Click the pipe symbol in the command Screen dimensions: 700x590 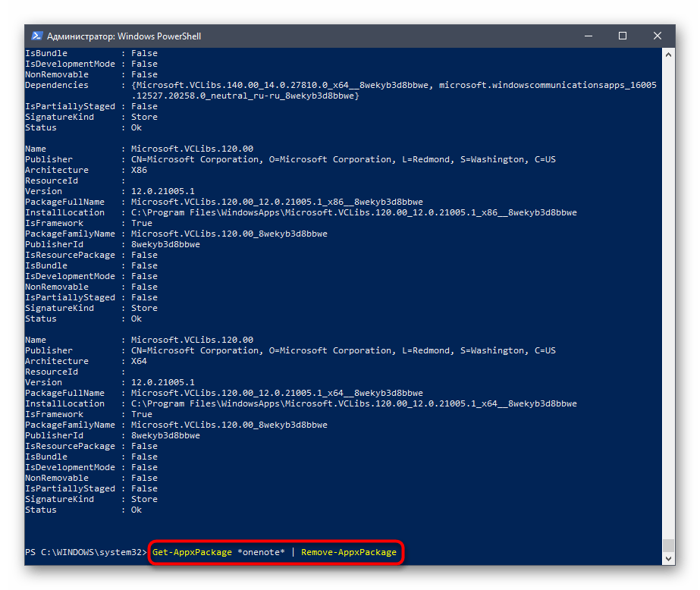point(293,552)
